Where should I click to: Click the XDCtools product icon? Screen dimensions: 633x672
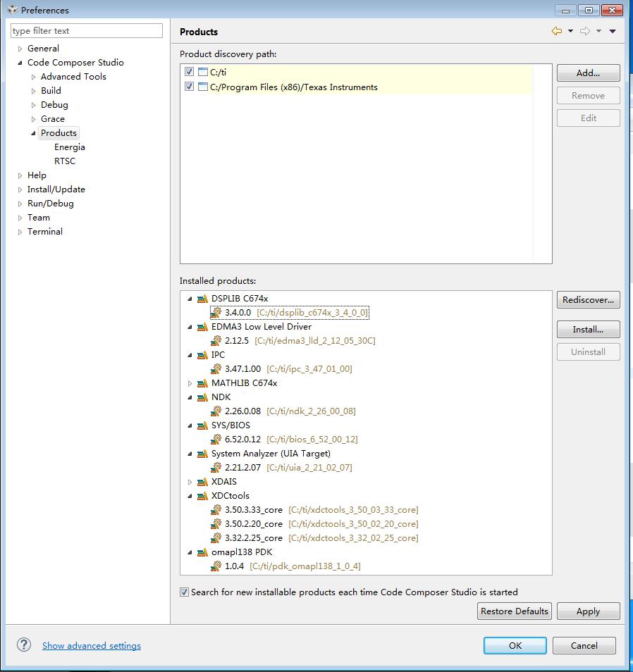(x=202, y=497)
